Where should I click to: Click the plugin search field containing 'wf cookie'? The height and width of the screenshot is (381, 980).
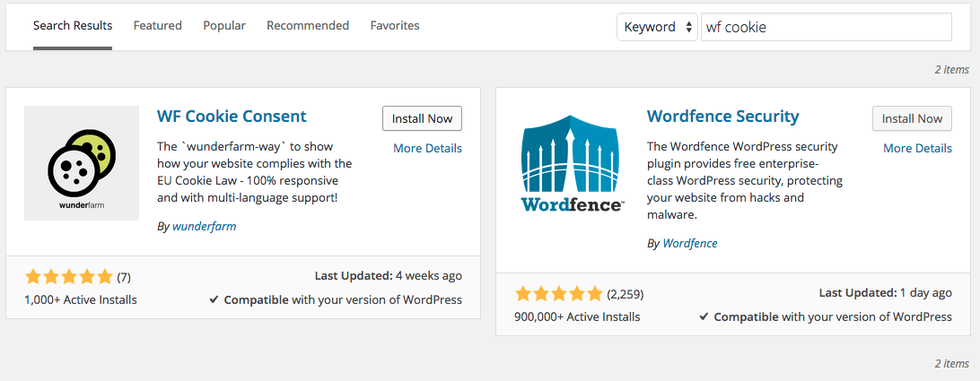tap(827, 27)
